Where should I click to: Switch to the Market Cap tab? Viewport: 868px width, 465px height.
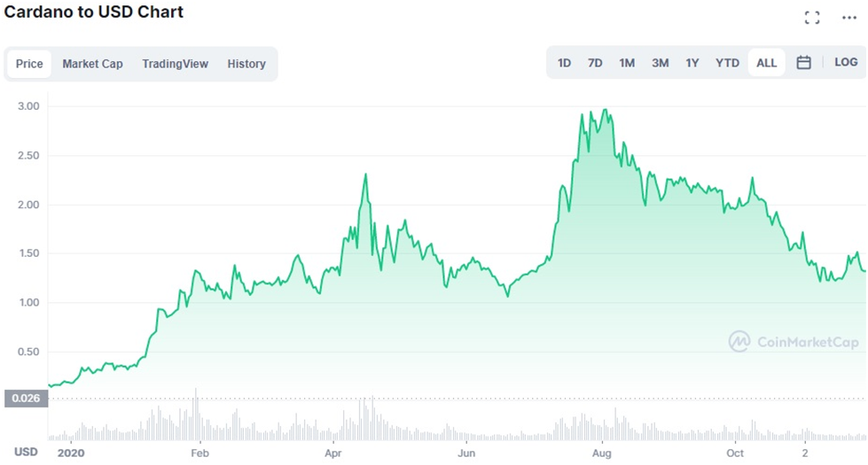point(92,64)
